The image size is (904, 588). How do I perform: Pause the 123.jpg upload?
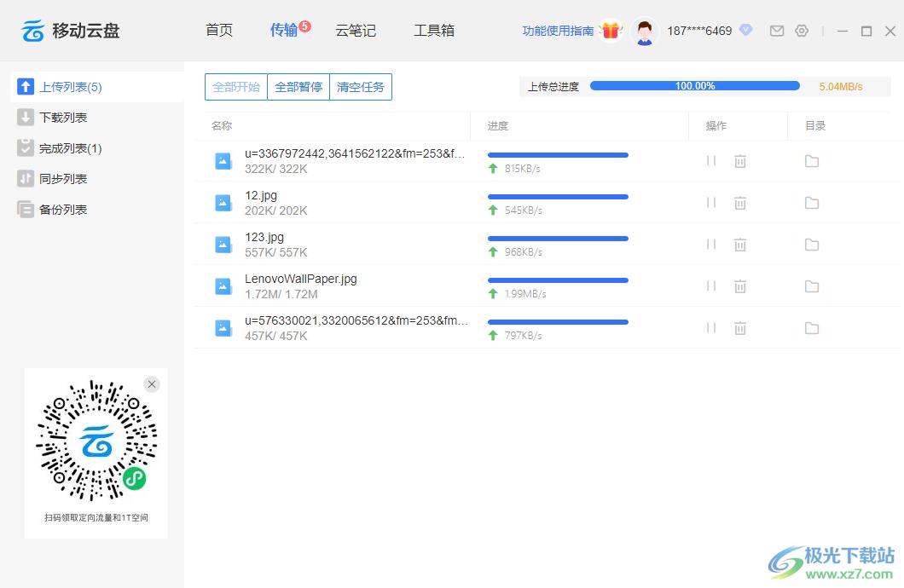(711, 245)
